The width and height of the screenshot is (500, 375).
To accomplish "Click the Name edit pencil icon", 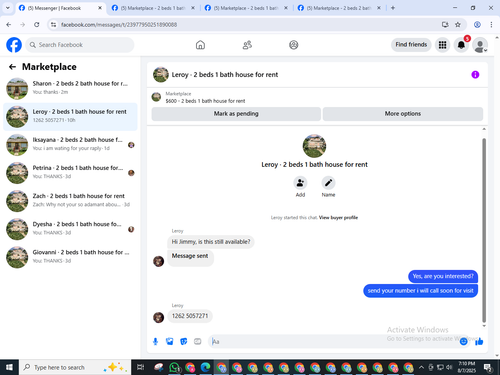I will coord(328,183).
